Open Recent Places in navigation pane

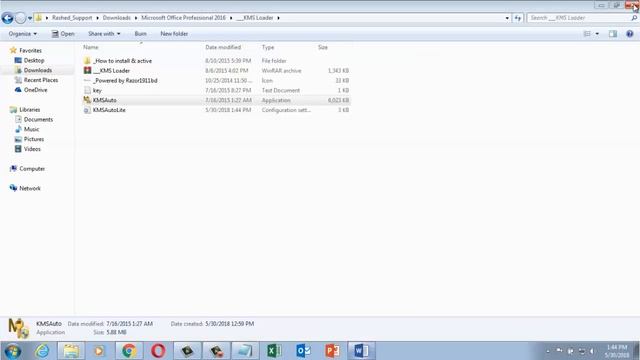click(x=41, y=80)
